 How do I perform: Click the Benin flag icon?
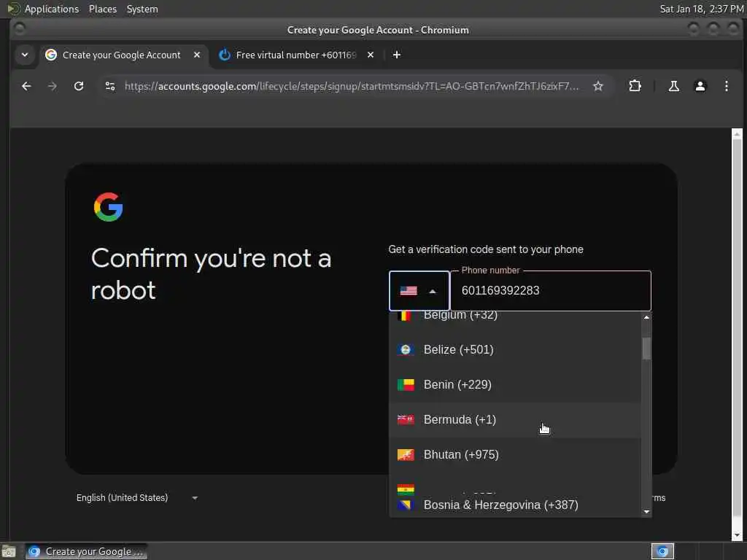coord(406,385)
